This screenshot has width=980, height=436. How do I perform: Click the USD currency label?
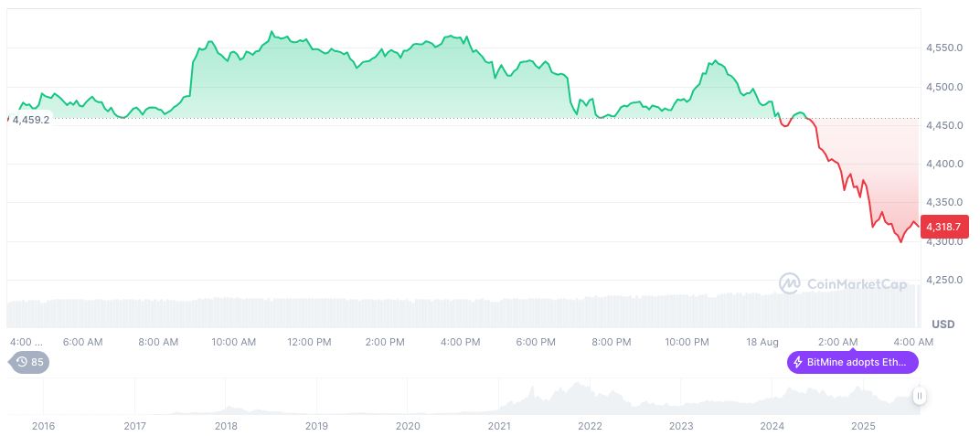[x=943, y=324]
